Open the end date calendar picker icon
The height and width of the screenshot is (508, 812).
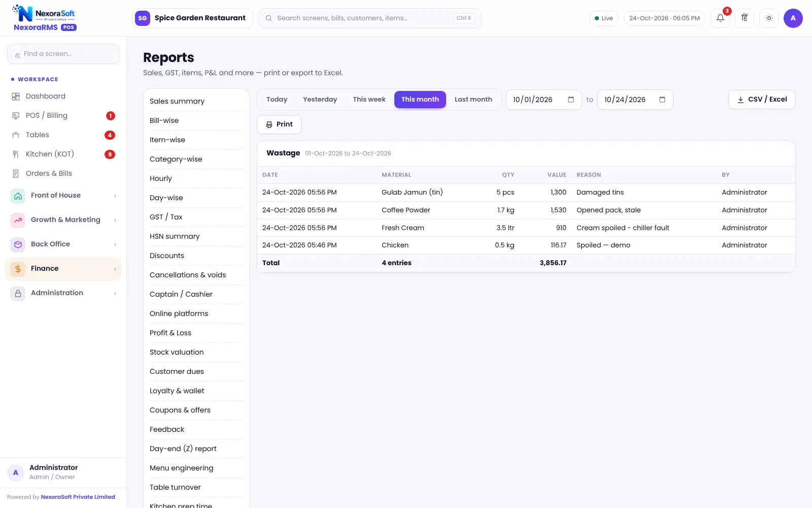(x=662, y=100)
